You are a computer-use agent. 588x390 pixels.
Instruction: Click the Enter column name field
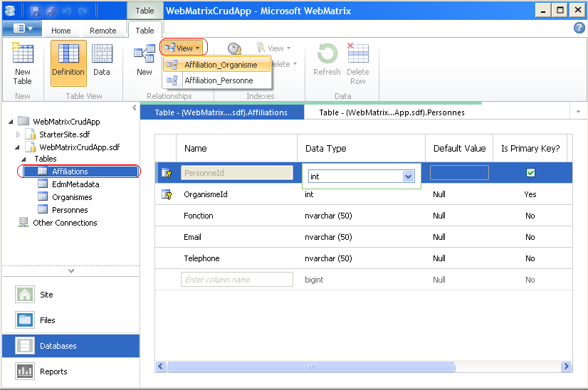(x=237, y=280)
